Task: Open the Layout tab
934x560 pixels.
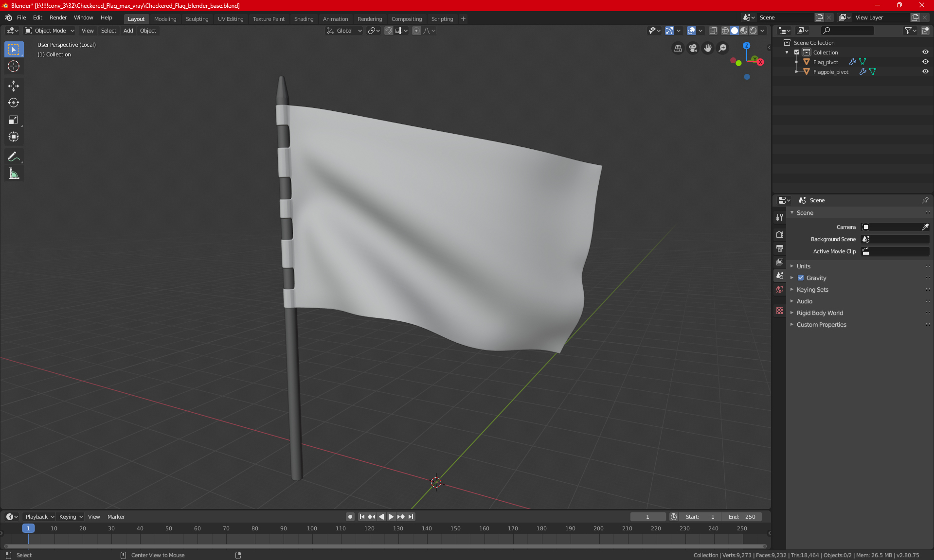Action: (x=136, y=18)
